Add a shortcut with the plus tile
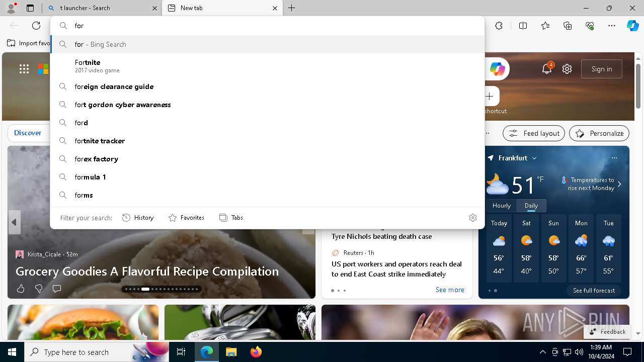644x362 pixels. click(x=490, y=96)
